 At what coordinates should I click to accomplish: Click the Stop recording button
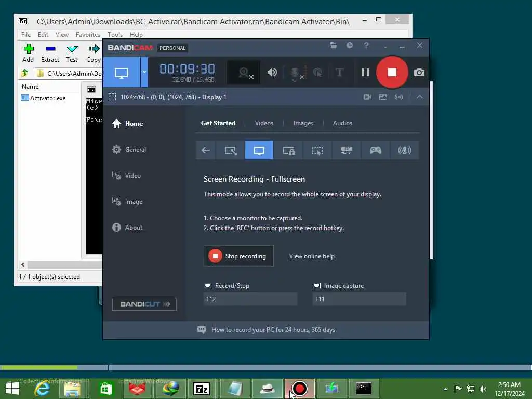click(x=238, y=256)
